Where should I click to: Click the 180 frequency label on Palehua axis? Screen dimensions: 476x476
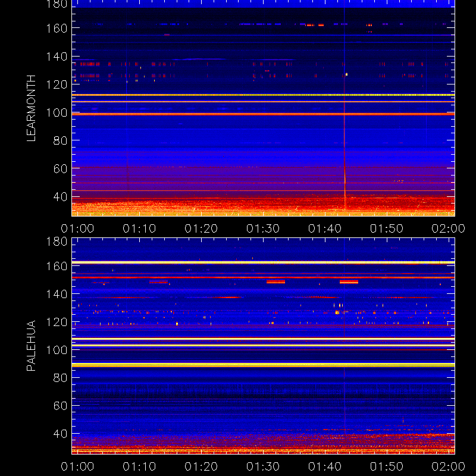57,242
